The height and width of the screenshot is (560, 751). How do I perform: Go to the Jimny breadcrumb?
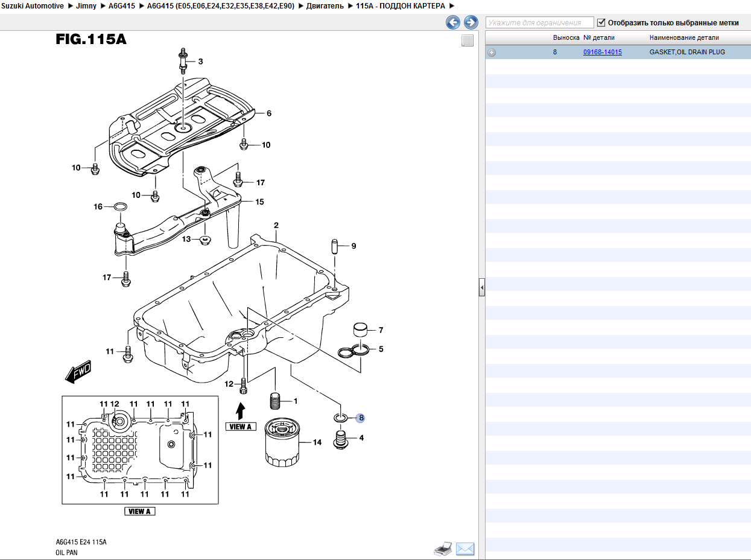[x=86, y=6]
